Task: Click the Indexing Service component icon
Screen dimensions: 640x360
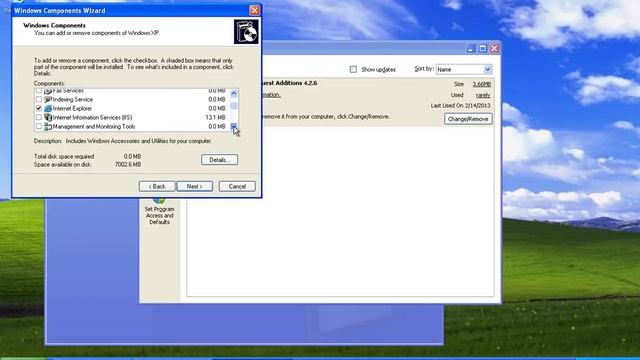Action: click(48, 99)
